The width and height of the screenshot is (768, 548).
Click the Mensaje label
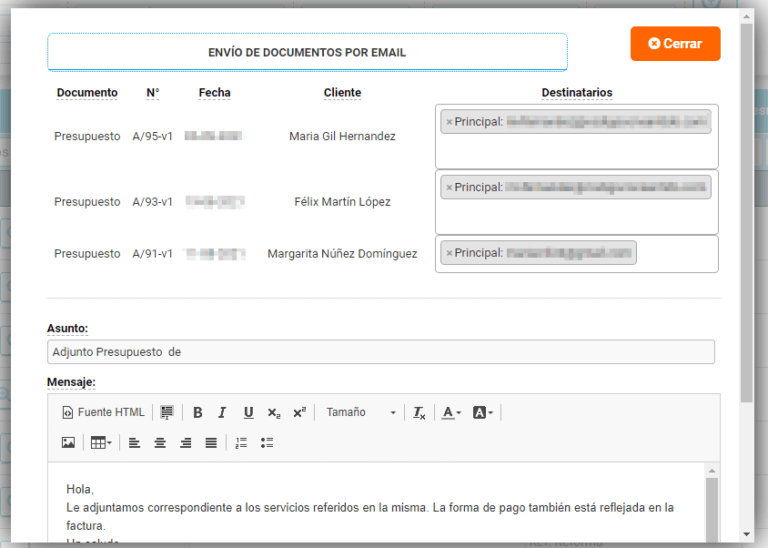click(72, 382)
